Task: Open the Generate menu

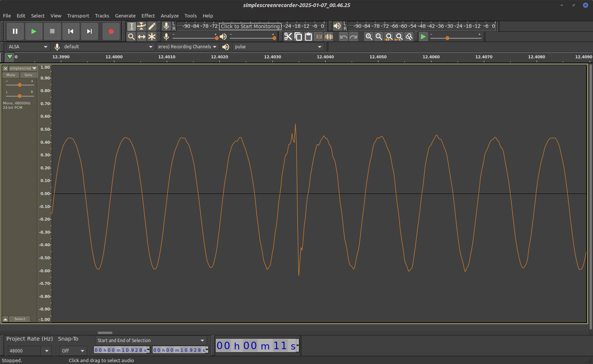Action: click(125, 16)
